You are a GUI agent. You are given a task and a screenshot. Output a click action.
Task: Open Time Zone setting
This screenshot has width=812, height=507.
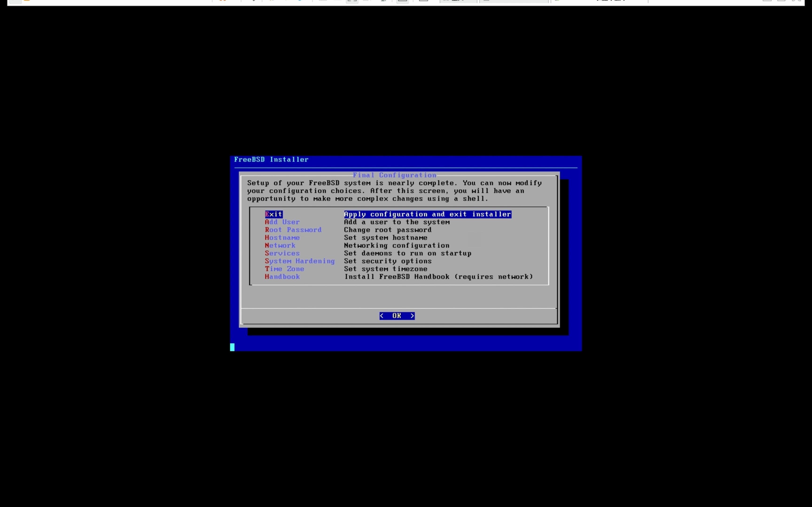pos(284,269)
